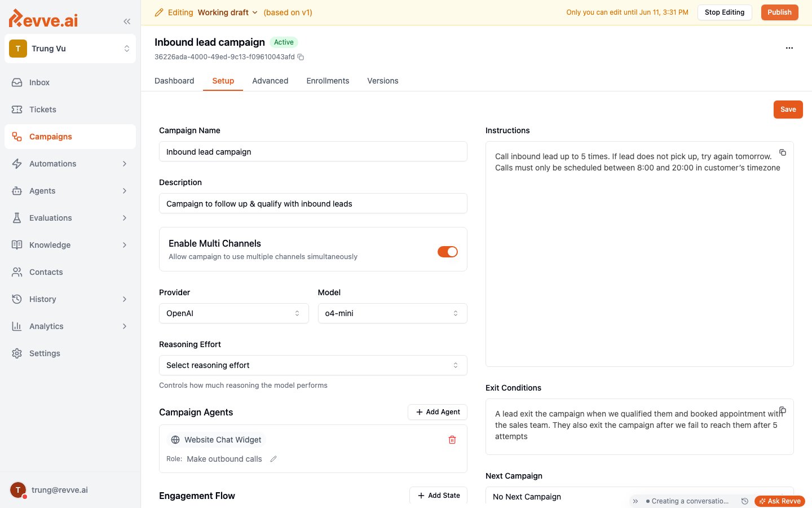Click the user avatar T at bottom
The image size is (812, 508).
point(18,490)
